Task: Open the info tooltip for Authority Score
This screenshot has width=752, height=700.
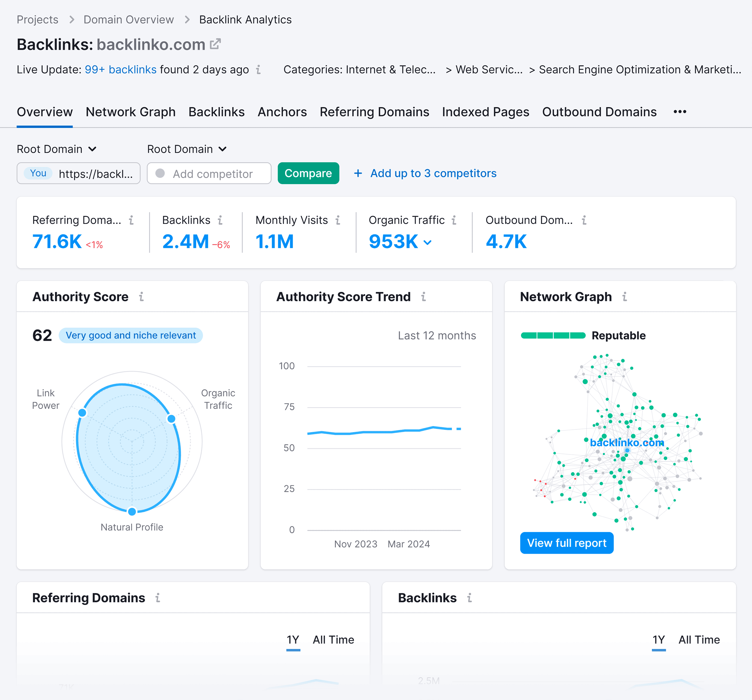Action: tap(141, 297)
